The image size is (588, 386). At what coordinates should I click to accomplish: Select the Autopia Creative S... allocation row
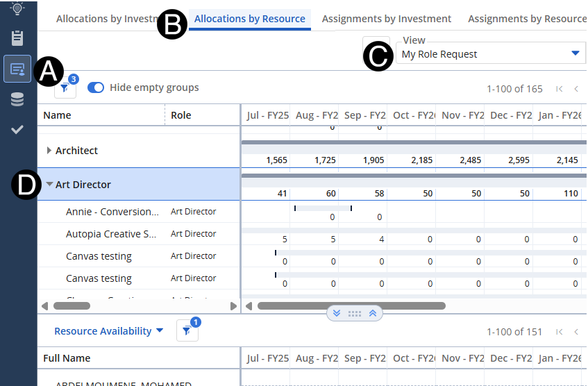point(111,234)
